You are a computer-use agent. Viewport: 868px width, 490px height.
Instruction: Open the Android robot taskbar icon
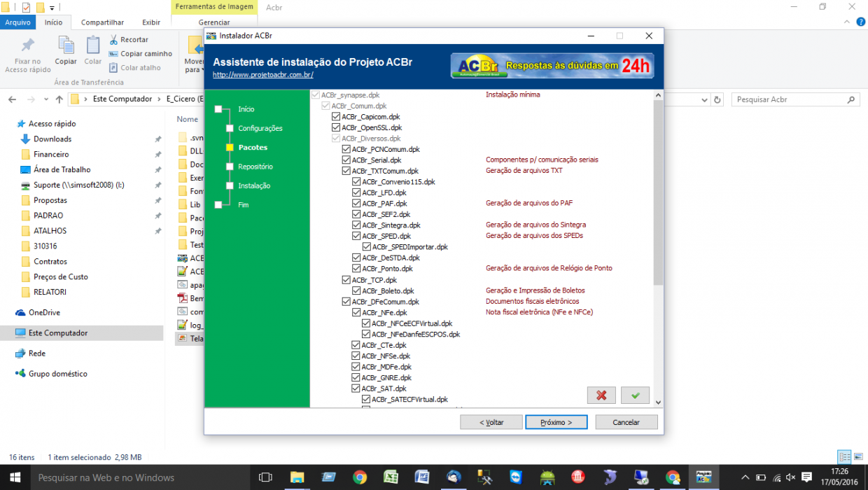pos(547,477)
